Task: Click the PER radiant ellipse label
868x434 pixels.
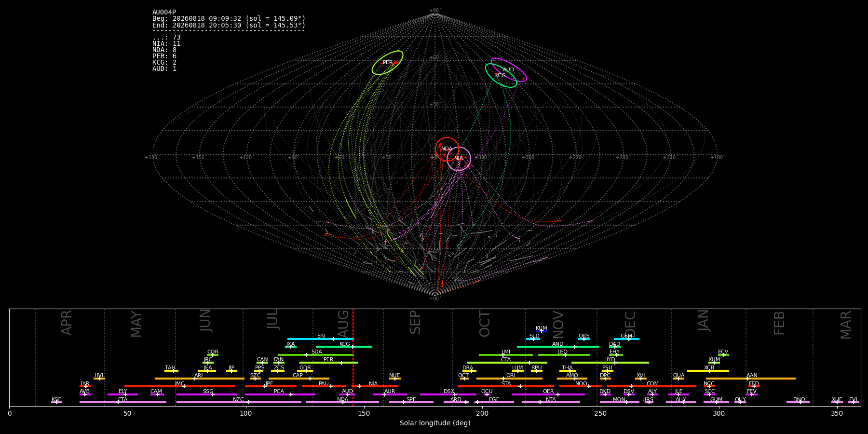Action: 388,63
